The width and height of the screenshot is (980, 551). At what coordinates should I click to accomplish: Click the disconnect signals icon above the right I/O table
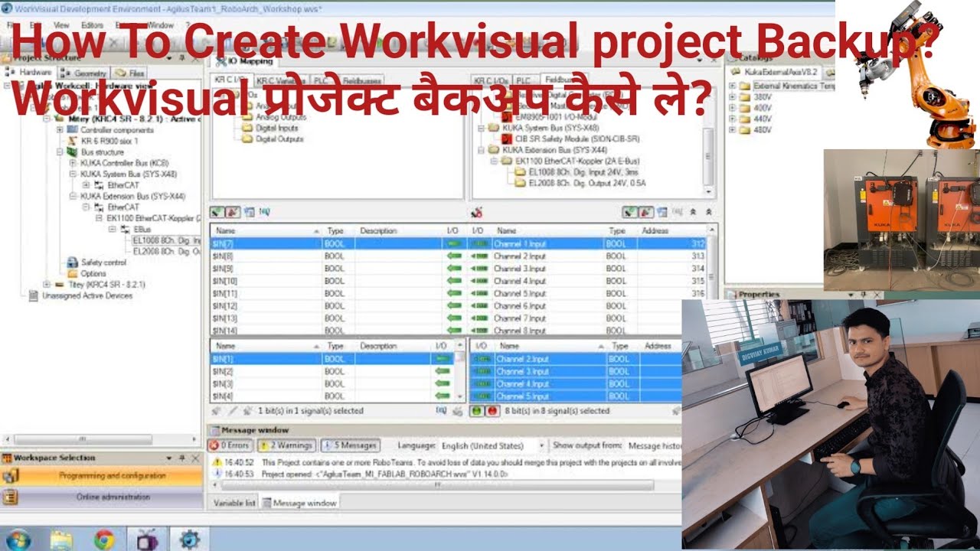(477, 212)
